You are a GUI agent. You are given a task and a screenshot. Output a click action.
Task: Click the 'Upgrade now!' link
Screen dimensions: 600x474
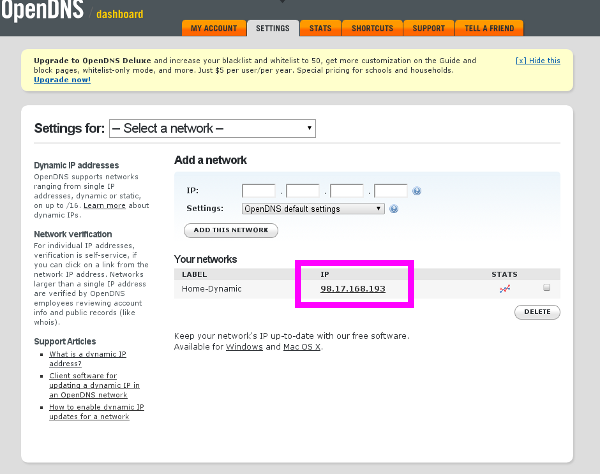(x=62, y=80)
